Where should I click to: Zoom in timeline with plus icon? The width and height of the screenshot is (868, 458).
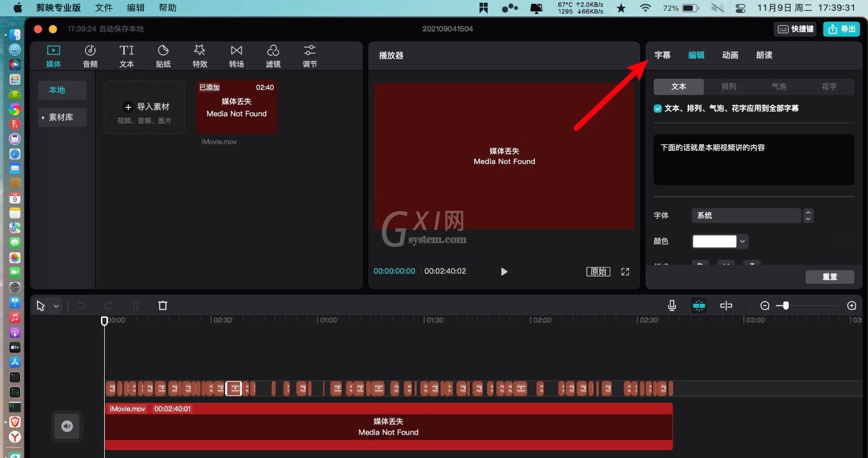[852, 306]
